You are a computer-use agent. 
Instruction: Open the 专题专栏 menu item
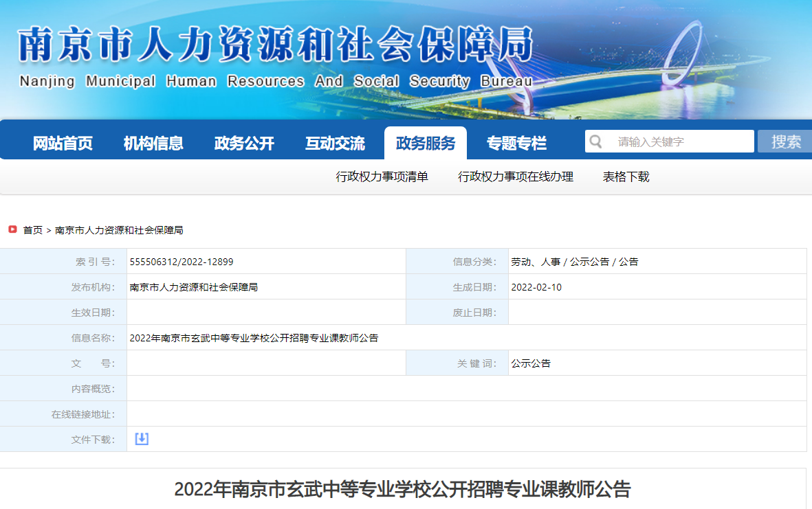[516, 144]
